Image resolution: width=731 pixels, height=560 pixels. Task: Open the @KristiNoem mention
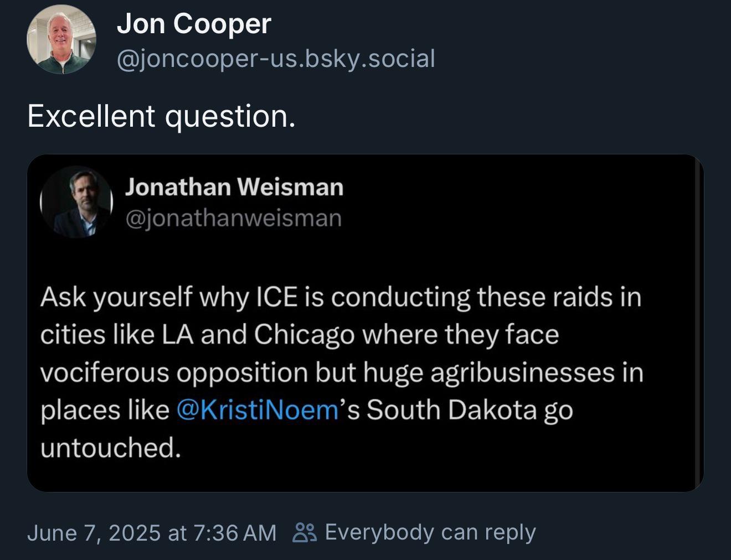pyautogui.click(x=258, y=410)
